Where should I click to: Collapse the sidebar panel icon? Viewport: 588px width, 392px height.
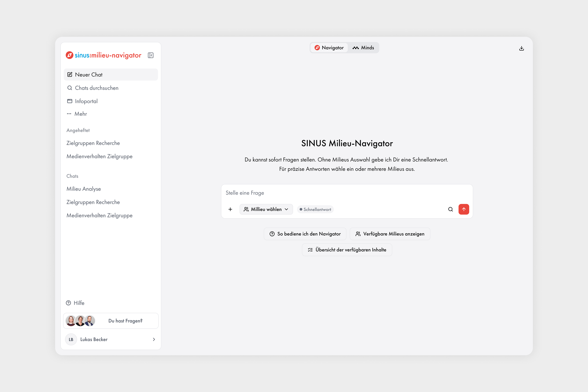151,55
